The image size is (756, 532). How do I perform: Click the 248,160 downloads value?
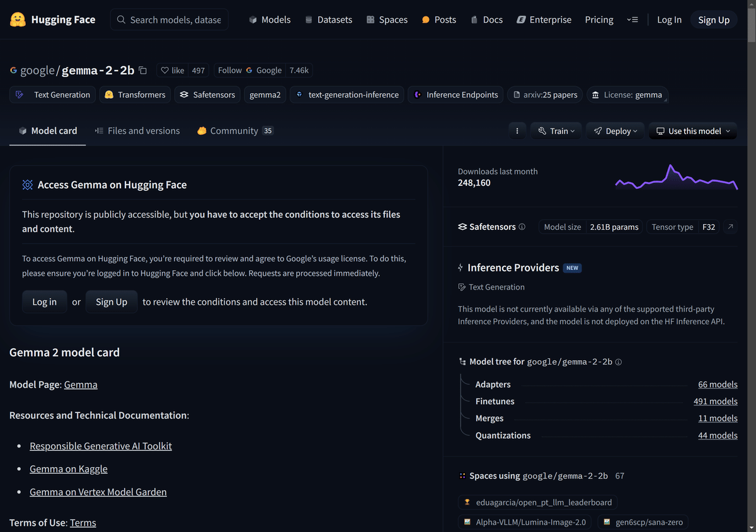pyautogui.click(x=474, y=183)
